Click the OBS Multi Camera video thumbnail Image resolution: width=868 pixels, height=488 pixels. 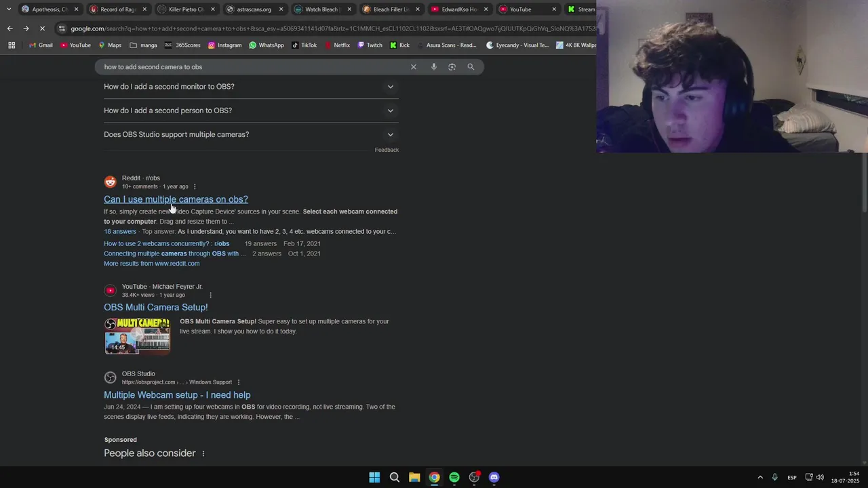[137, 335]
